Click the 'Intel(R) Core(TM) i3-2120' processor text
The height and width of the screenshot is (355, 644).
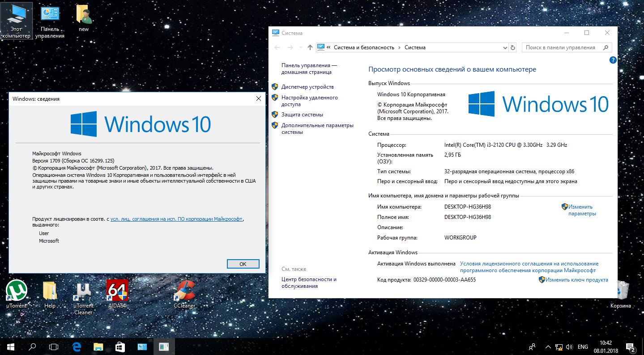coord(506,145)
